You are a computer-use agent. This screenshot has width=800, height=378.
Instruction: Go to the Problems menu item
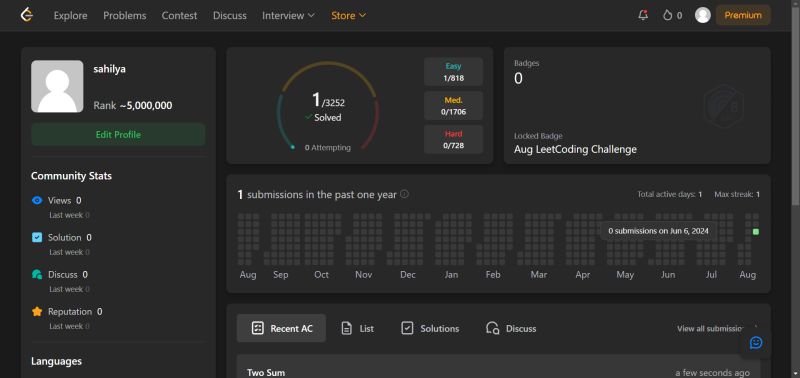124,16
